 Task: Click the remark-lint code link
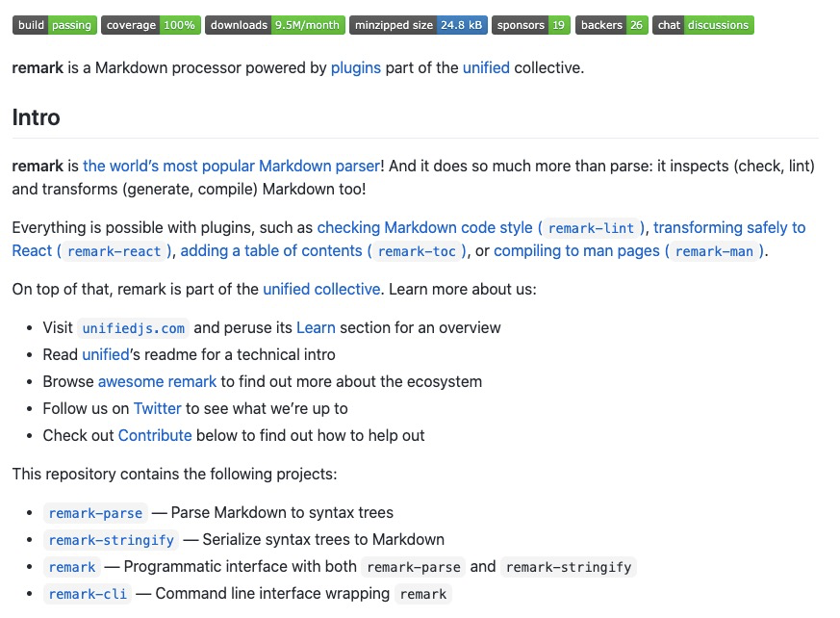[591, 228]
